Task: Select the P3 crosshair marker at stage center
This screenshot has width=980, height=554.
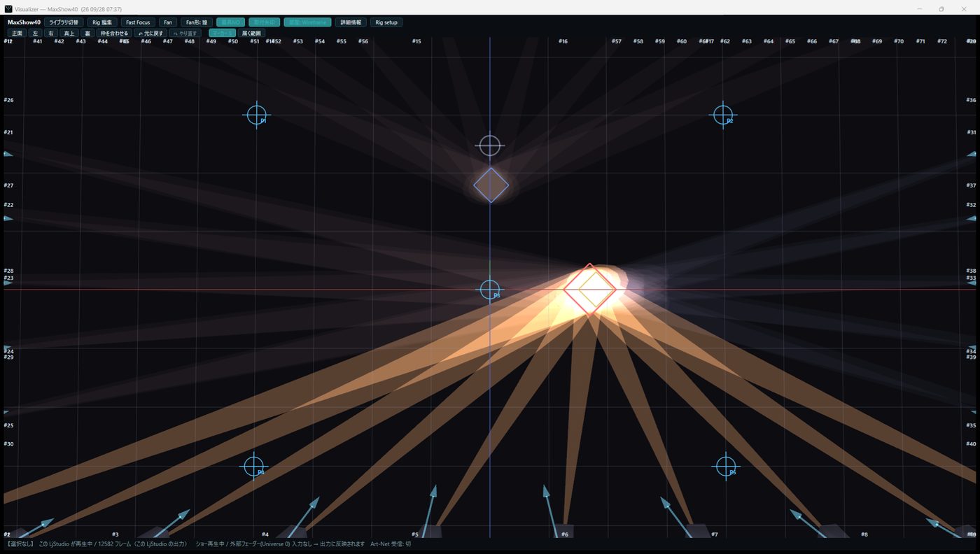Action: pos(490,290)
